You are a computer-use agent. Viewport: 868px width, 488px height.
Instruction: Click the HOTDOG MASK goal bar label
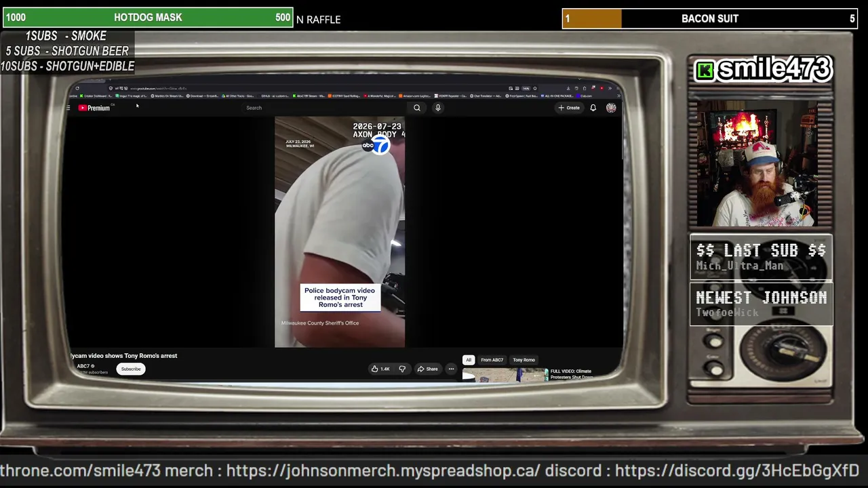click(148, 18)
